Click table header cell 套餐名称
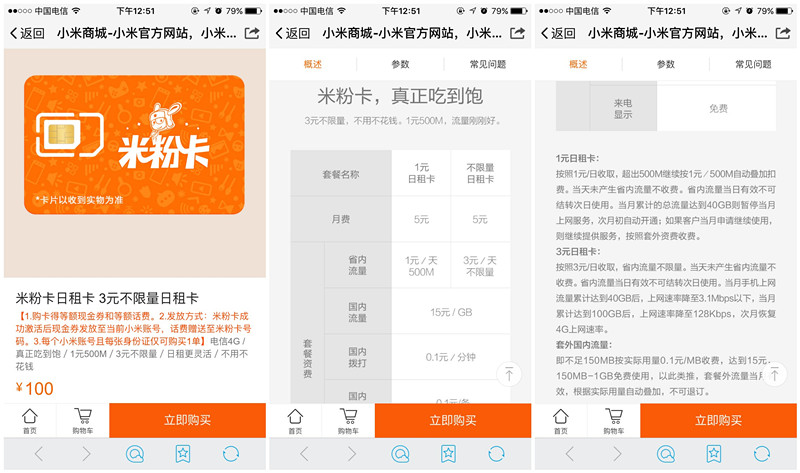 (x=341, y=173)
